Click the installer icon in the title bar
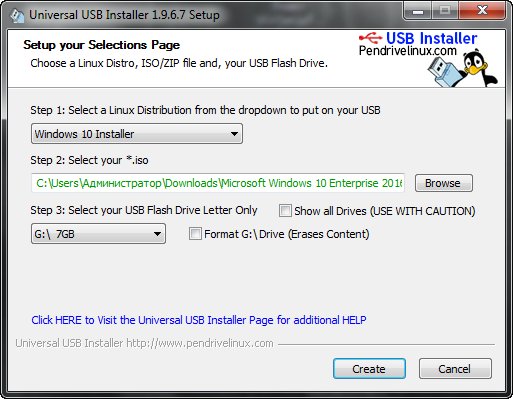 (17, 15)
